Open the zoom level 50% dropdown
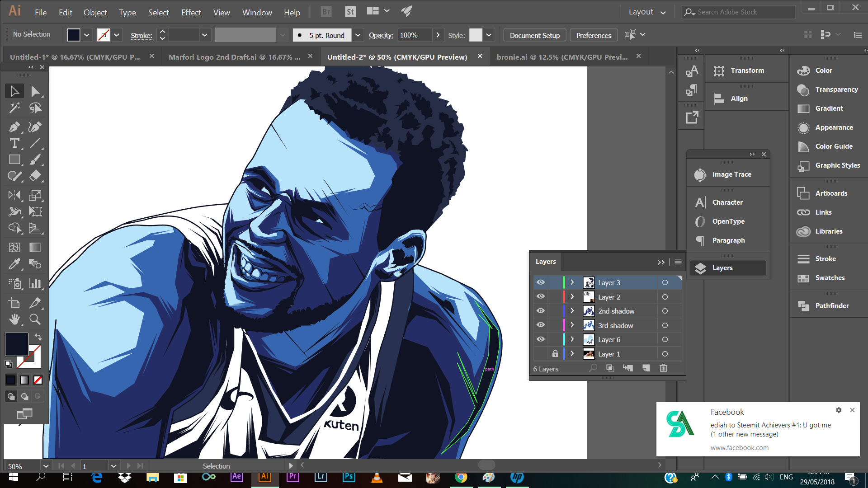This screenshot has width=868, height=488. coord(46,466)
